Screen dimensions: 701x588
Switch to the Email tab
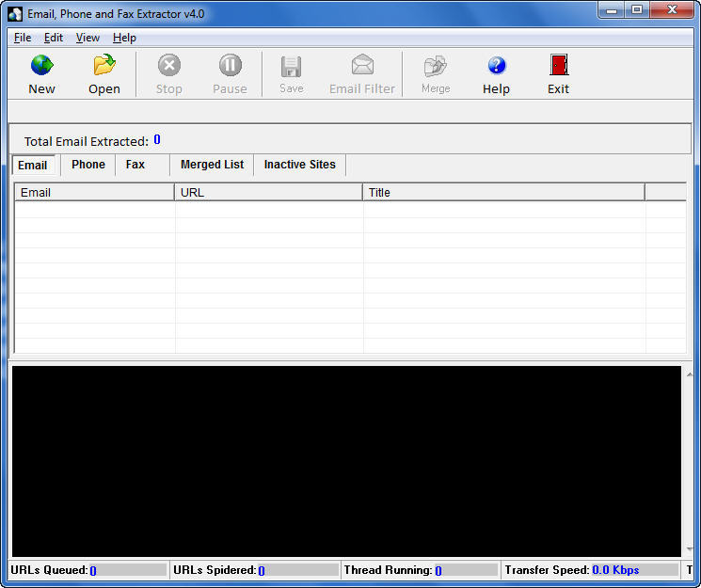click(x=33, y=165)
